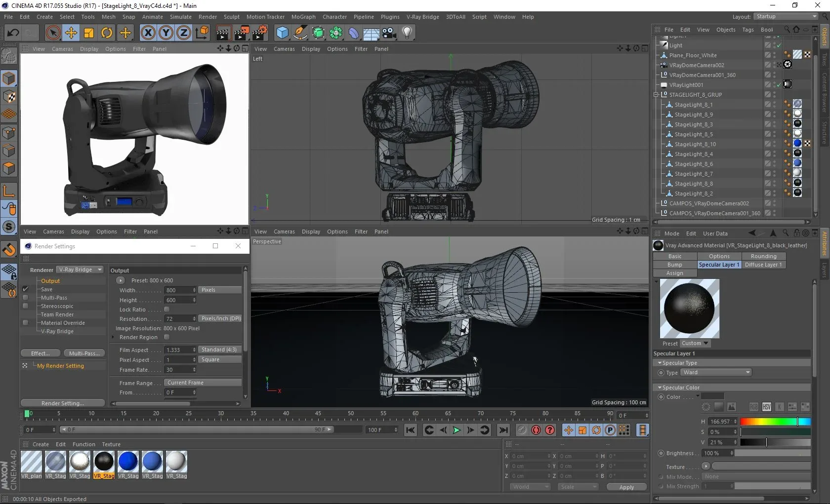Click the Render Setting... button
830x504 pixels.
click(x=63, y=403)
